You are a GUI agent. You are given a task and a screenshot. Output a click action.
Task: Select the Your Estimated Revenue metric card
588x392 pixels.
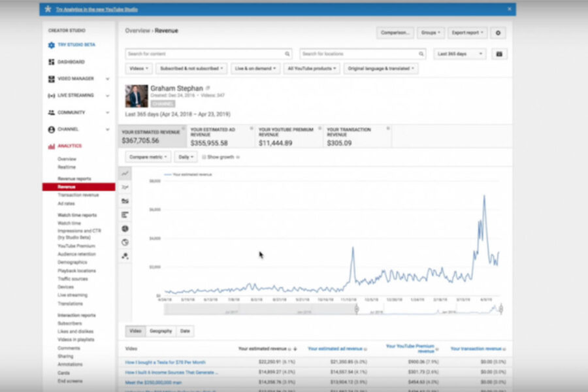coord(152,136)
